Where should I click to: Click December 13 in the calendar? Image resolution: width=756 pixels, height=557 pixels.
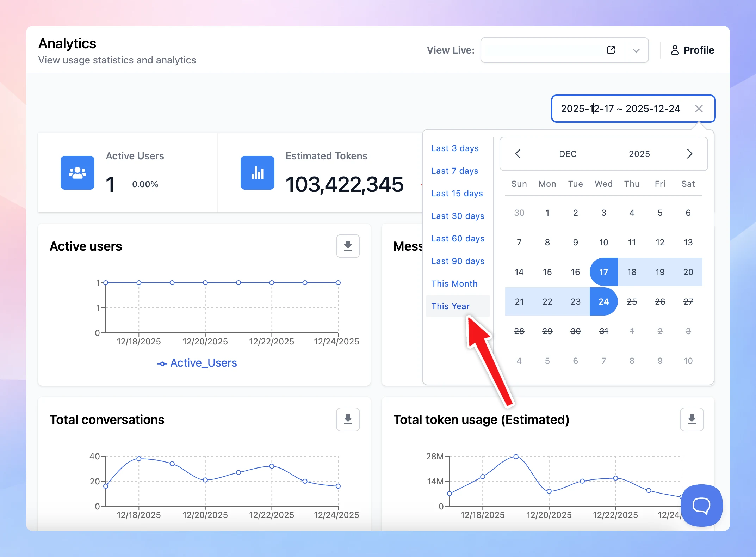pos(688,242)
